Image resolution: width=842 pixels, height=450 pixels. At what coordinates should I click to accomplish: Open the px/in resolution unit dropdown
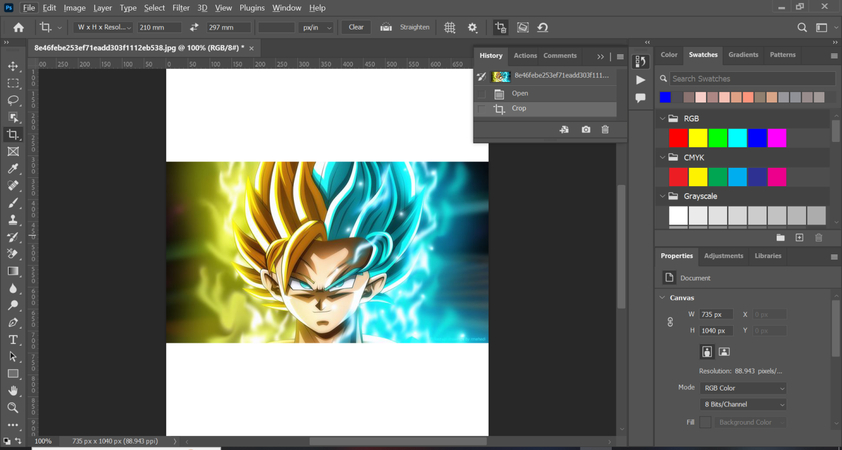coord(316,27)
